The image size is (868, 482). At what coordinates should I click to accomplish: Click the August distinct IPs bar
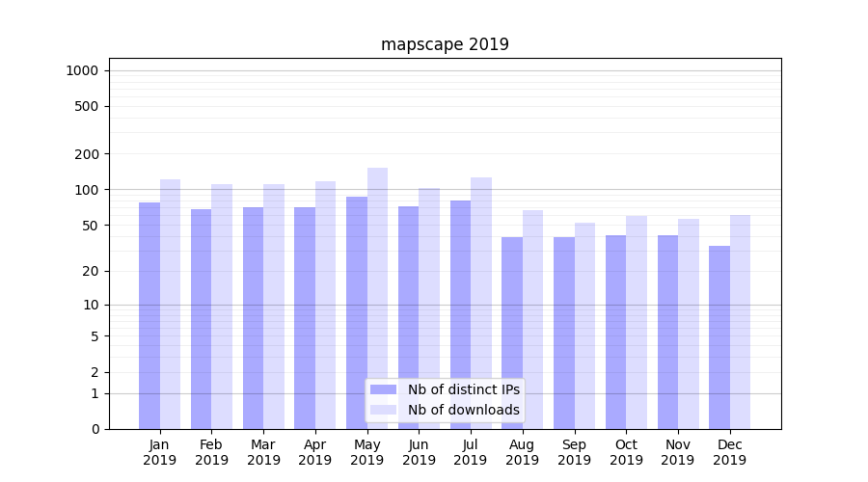[512, 333]
